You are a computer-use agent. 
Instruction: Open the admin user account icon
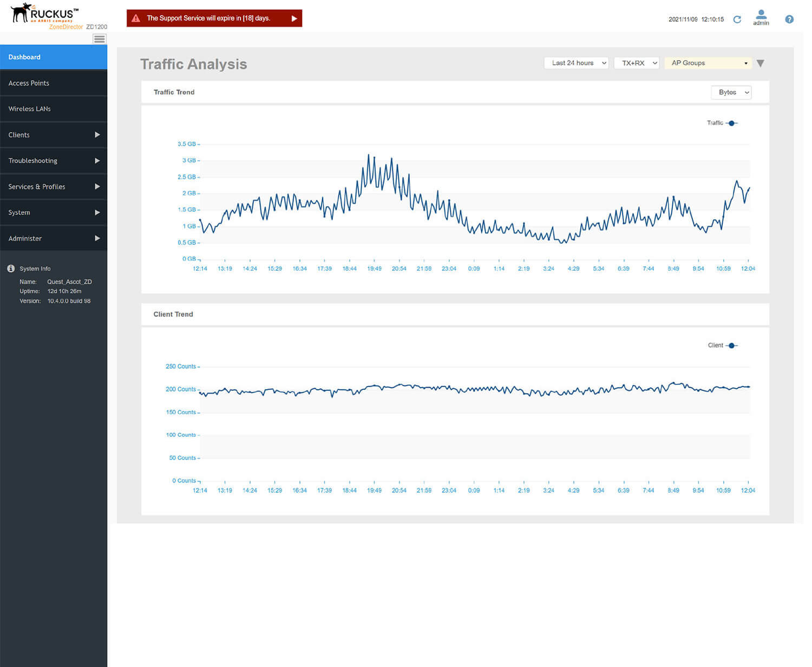[x=761, y=15]
